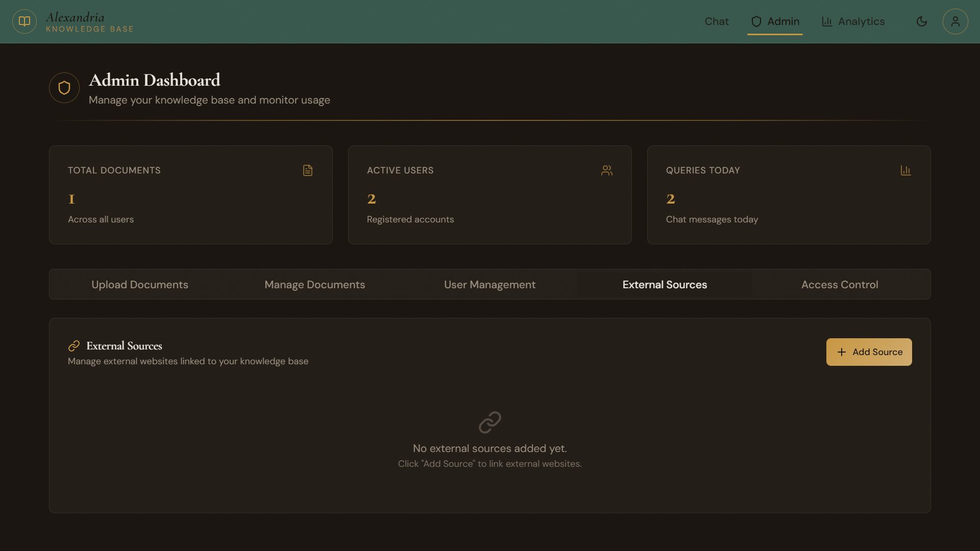Click the Admin Dashboard shield icon
Viewport: 980px width, 551px height.
[64, 88]
